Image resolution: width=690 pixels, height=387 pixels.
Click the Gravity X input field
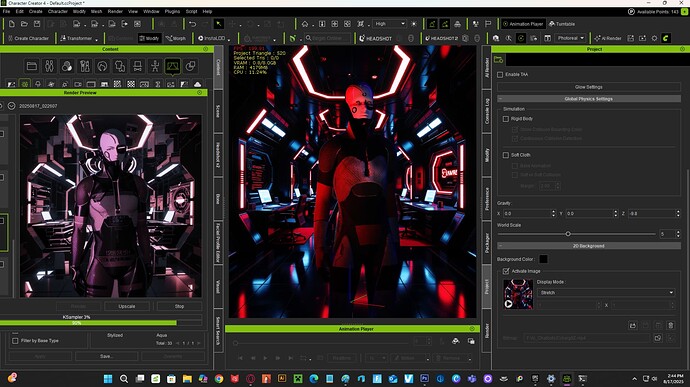tap(529, 214)
